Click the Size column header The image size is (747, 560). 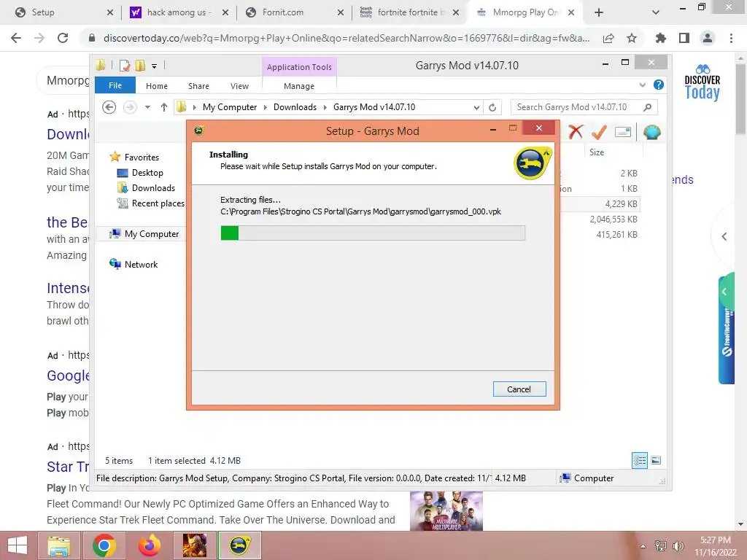coord(597,152)
